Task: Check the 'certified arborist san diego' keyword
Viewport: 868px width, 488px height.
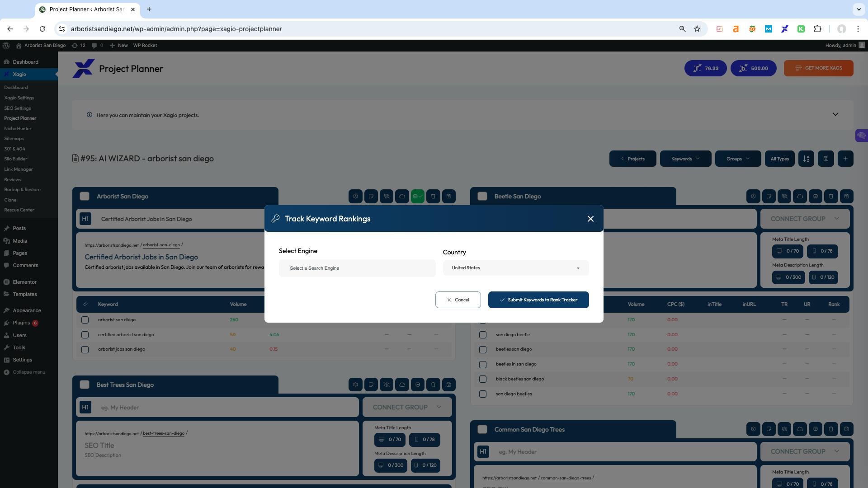Action: [x=85, y=335]
